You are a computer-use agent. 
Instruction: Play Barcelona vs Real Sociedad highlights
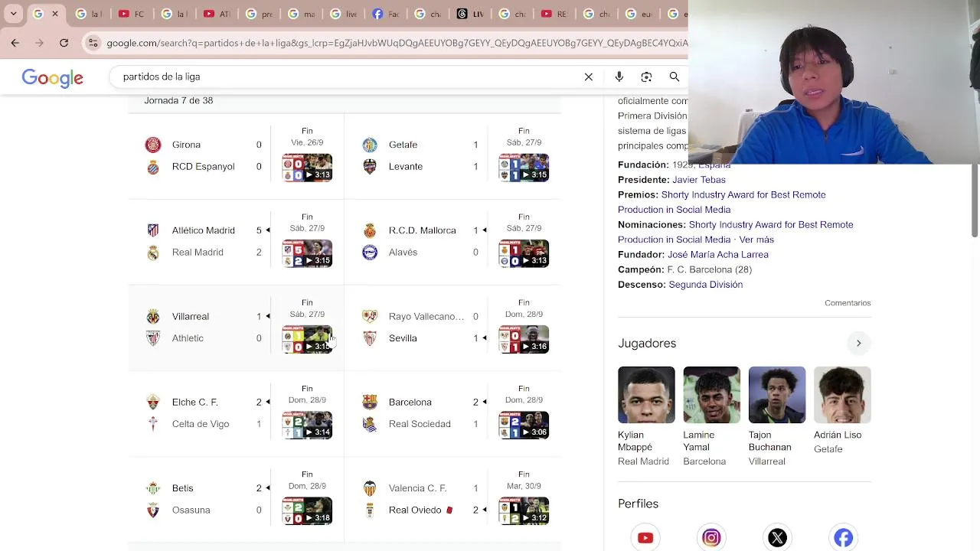pos(524,425)
